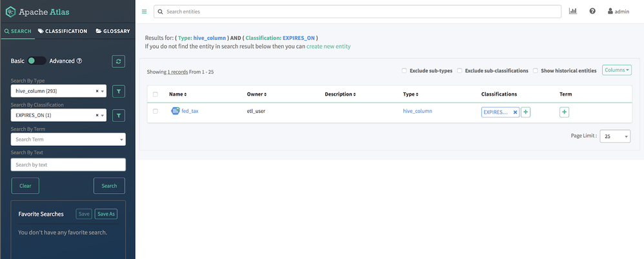Open the filter icon for Search By Classification

[x=119, y=115]
